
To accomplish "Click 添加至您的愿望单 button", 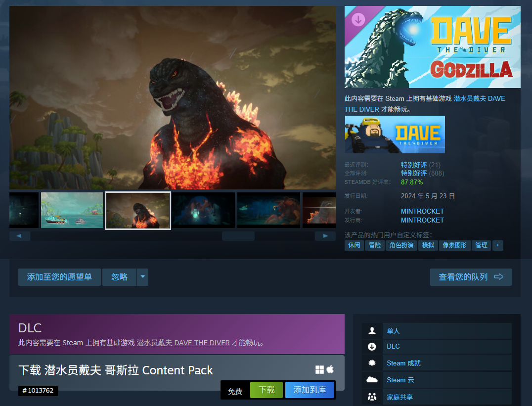I will (x=59, y=277).
